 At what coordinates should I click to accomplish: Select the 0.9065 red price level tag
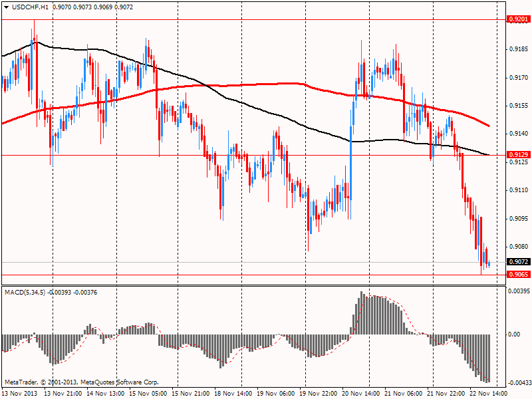tap(519, 274)
